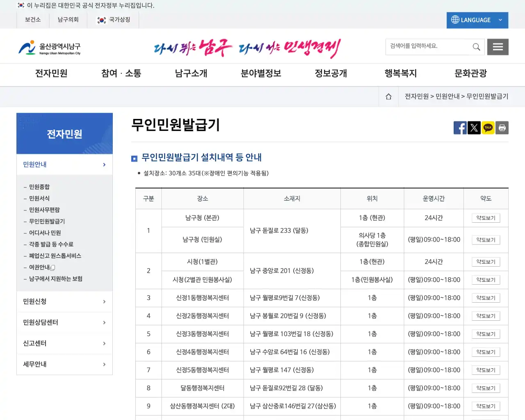Expand 세무안내 sidebar section
The height and width of the screenshot is (420, 525).
(64, 364)
